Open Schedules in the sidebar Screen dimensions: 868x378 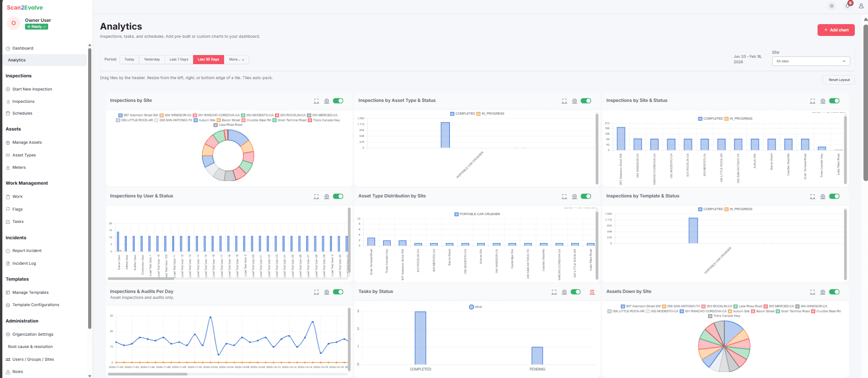point(22,113)
